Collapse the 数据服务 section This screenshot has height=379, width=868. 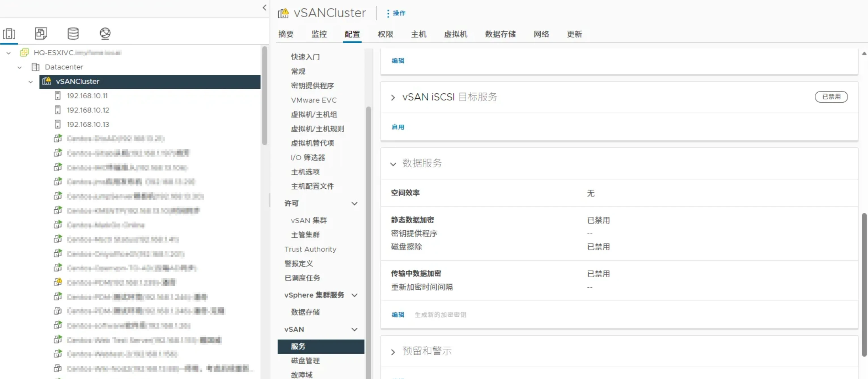393,164
